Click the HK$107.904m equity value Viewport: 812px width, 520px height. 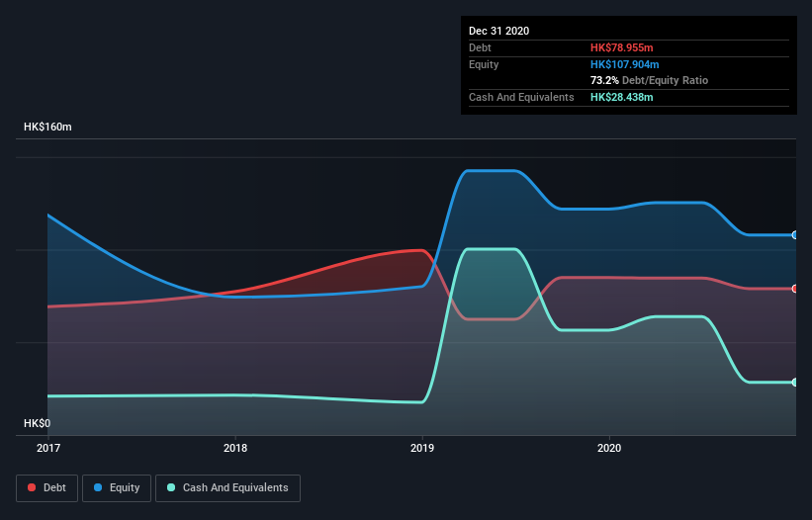point(624,64)
